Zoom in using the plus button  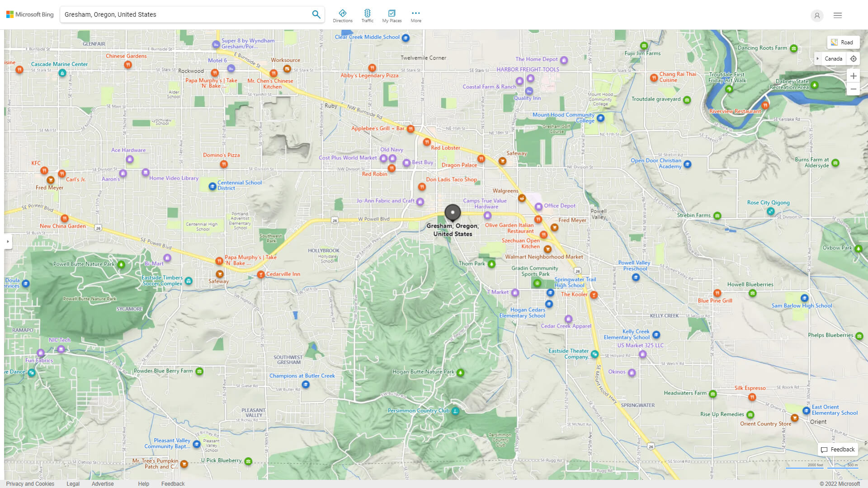click(x=854, y=76)
